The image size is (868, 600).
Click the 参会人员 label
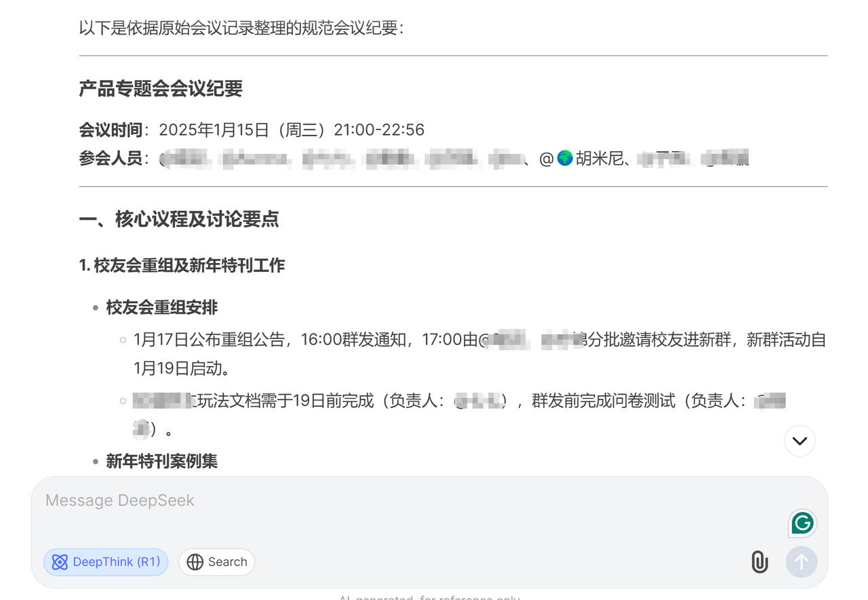111,159
